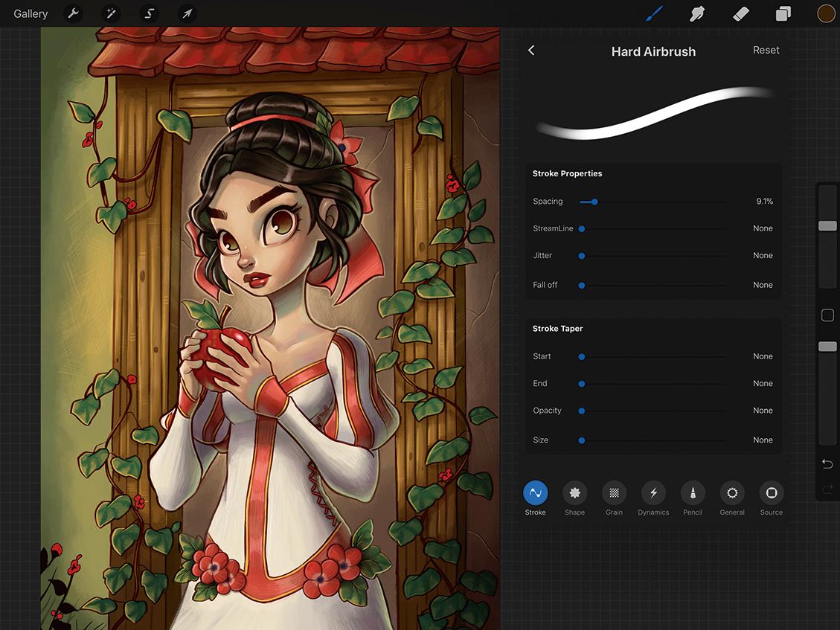840x630 pixels.
Task: Click the sidebar brush size slider handle
Action: click(827, 226)
